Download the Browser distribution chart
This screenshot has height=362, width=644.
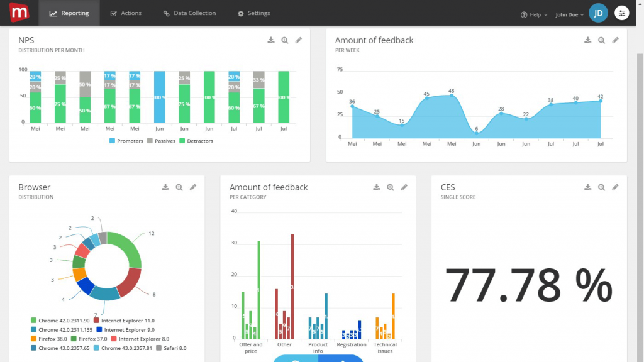pos(165,187)
